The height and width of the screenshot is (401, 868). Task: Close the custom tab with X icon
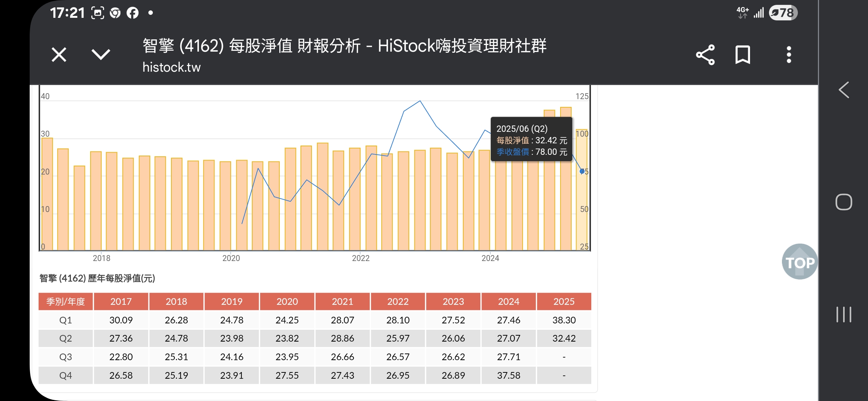tap(59, 55)
